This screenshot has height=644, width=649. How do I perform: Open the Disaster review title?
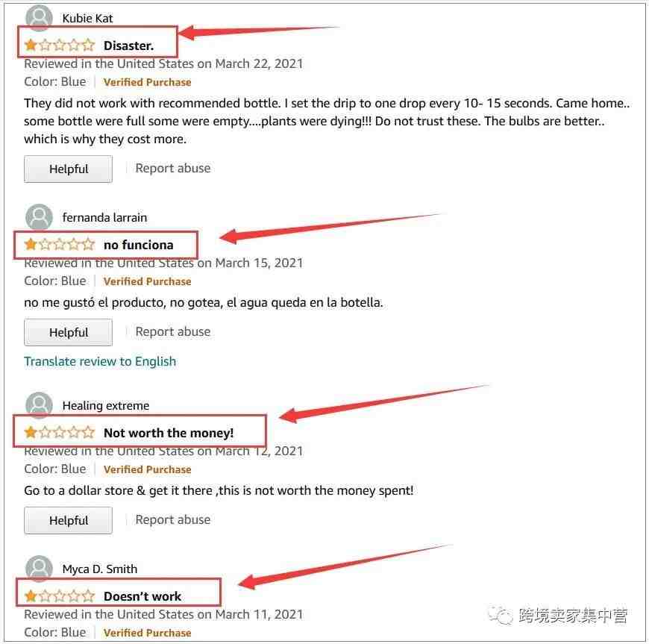coord(129,45)
